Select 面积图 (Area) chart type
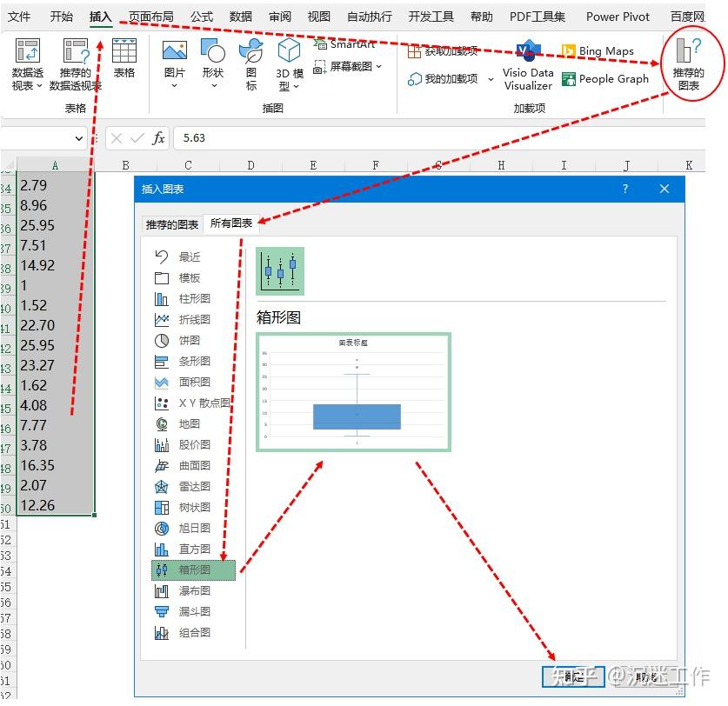This screenshot has width=728, height=706. coord(194,382)
